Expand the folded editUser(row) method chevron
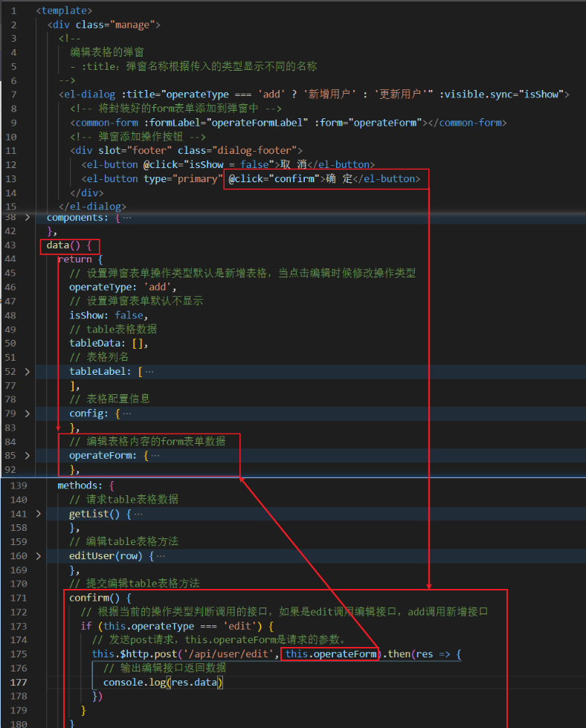This screenshot has width=586, height=728. point(39,555)
